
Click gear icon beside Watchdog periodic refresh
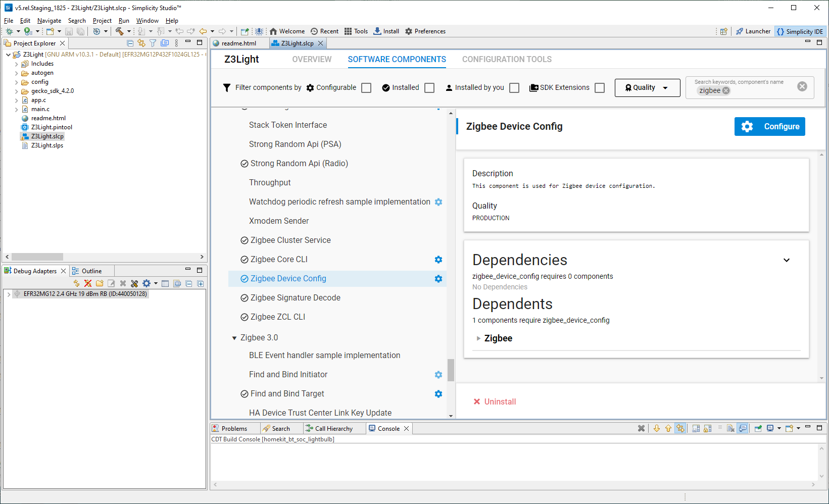(x=438, y=202)
